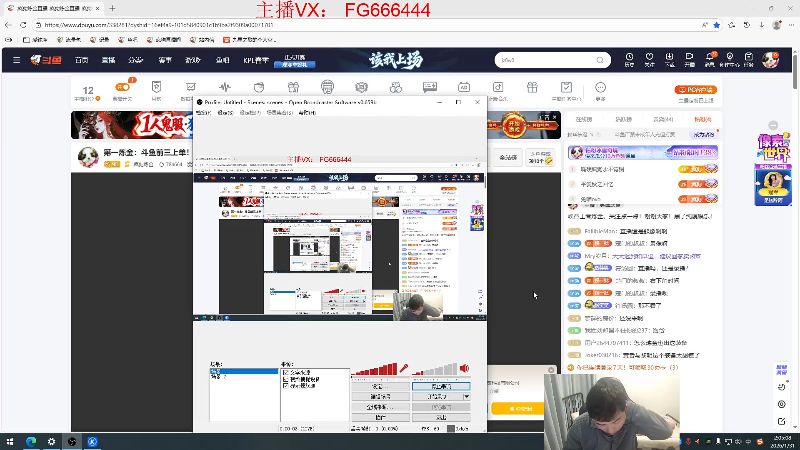The height and width of the screenshot is (450, 800).
Task: Open a new browser tab with plus button
Action: point(112,8)
